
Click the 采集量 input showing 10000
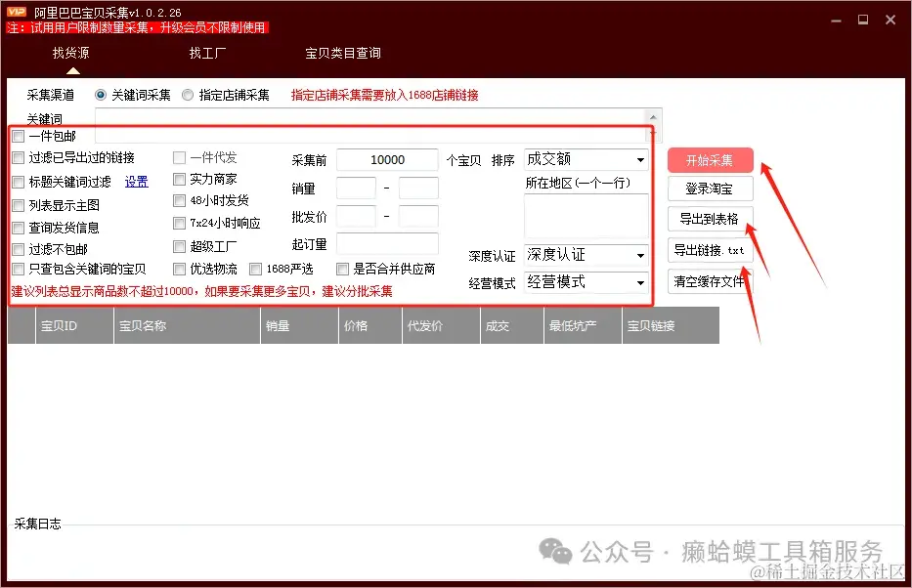click(385, 159)
